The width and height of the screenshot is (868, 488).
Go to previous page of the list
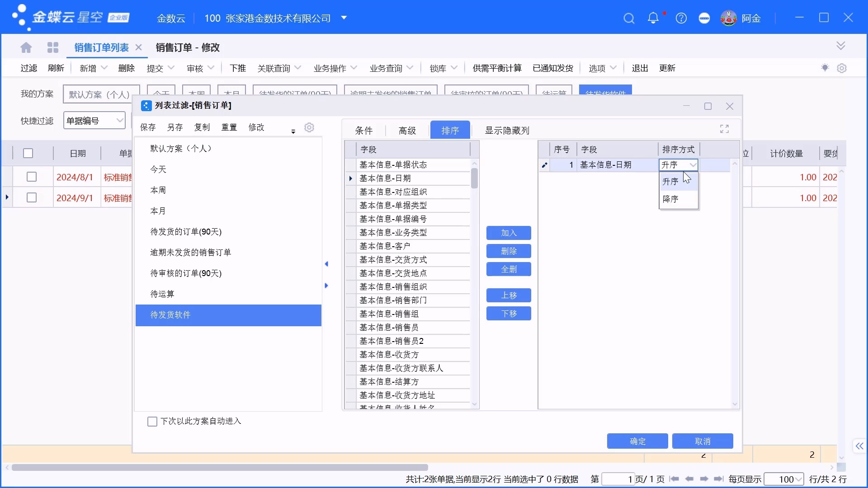tap(689, 479)
